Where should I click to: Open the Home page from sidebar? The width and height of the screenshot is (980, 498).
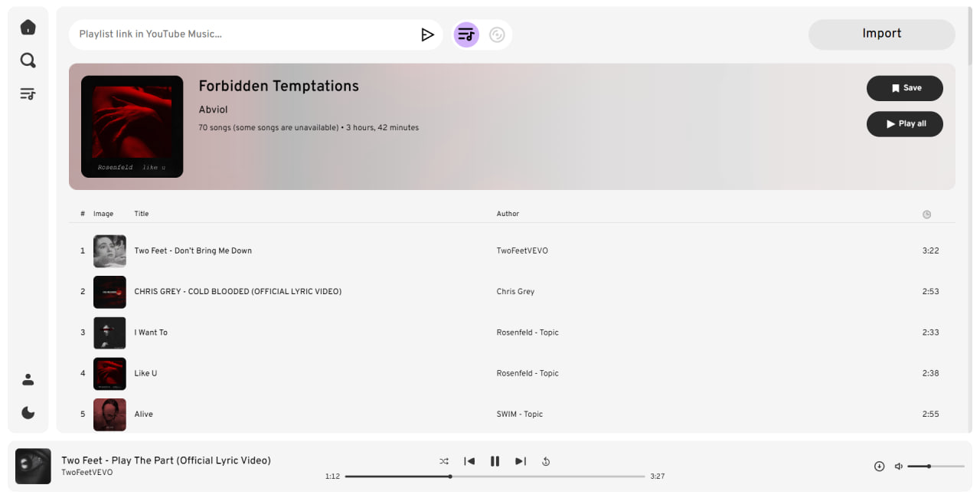(x=28, y=28)
